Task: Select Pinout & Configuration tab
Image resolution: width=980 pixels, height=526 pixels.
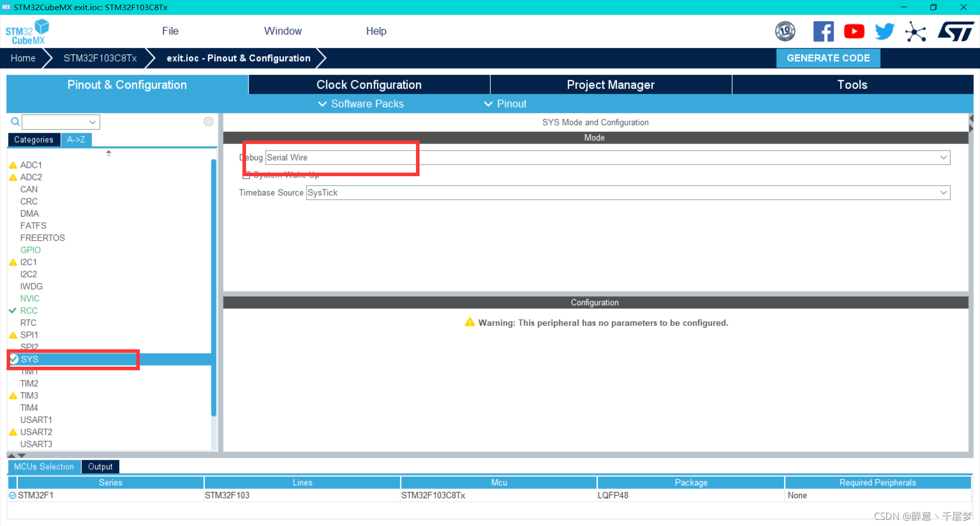Action: click(127, 85)
